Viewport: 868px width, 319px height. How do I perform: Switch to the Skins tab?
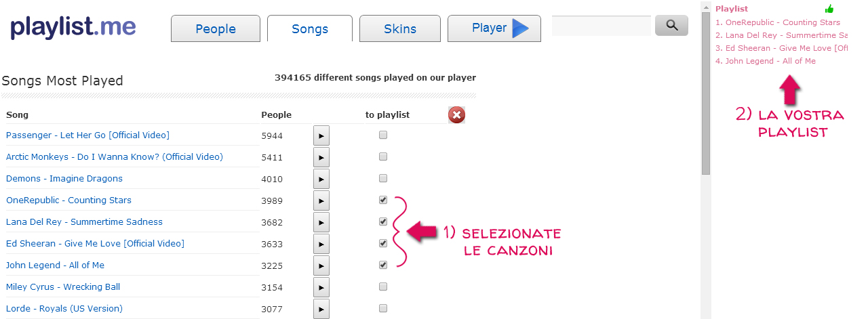(399, 29)
